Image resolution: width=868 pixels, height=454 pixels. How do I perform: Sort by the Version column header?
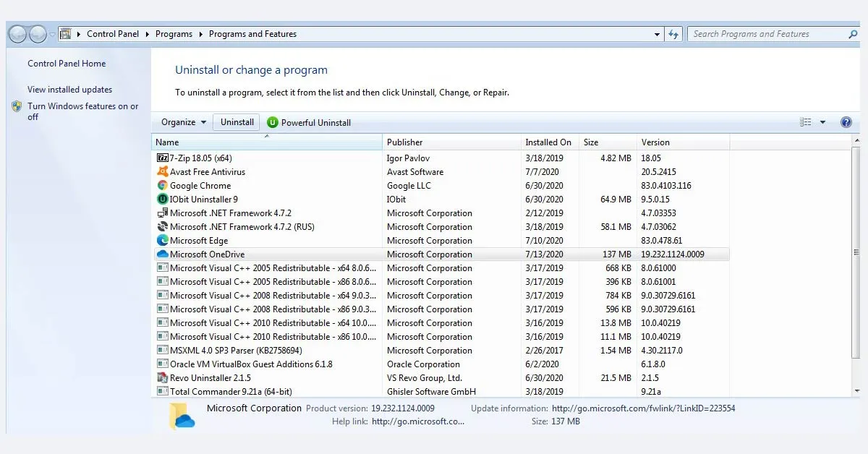(x=683, y=142)
